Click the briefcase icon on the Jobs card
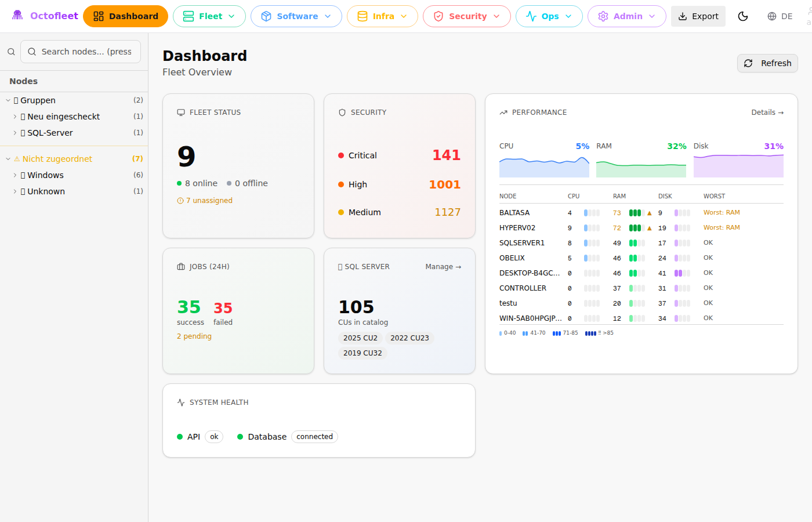Screen dimensions: 812x522 tap(180, 266)
